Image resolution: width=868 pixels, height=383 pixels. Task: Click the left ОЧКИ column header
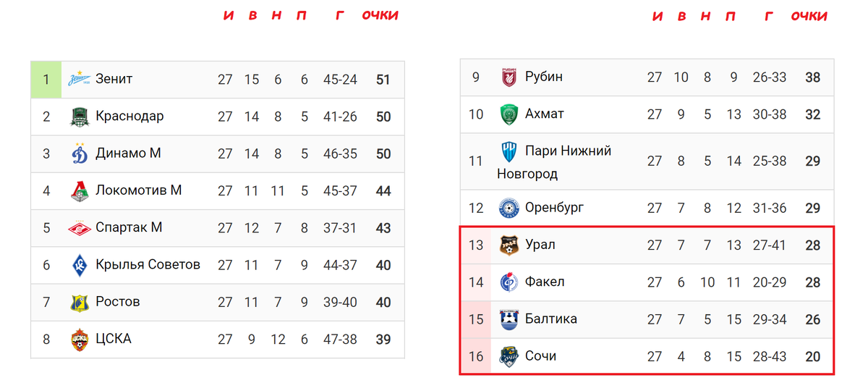[380, 15]
